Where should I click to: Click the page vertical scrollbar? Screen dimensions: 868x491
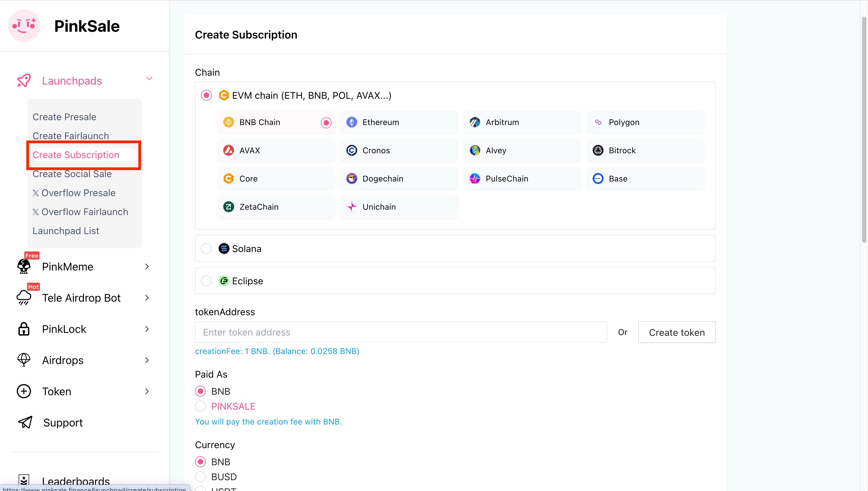tap(864, 130)
